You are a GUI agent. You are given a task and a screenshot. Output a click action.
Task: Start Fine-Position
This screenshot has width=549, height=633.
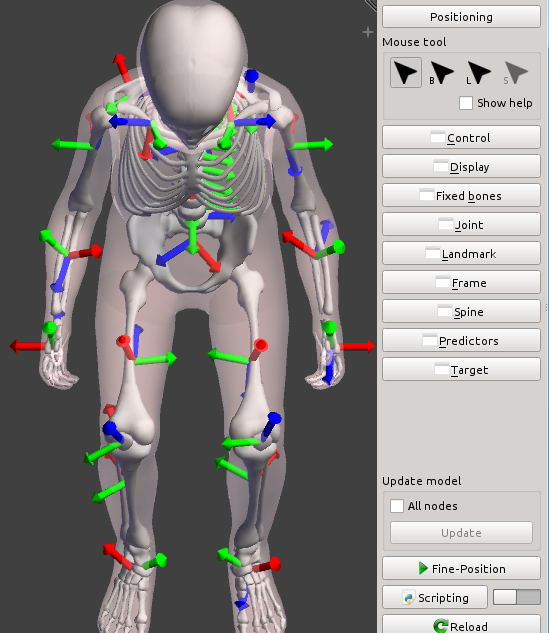(461, 568)
